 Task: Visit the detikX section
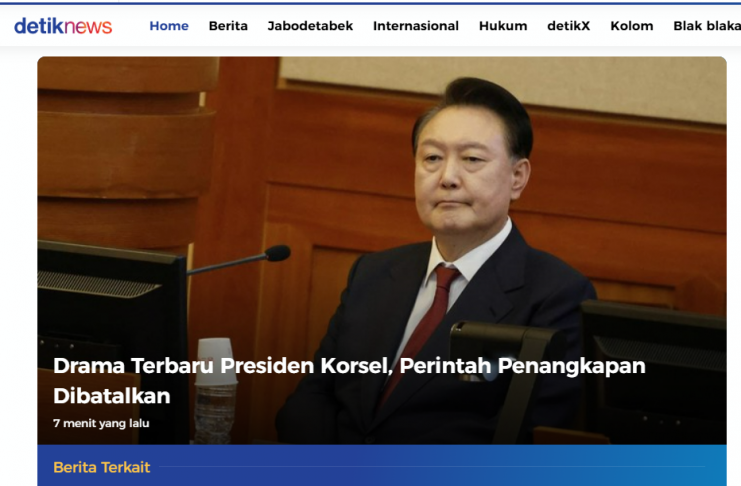[569, 26]
